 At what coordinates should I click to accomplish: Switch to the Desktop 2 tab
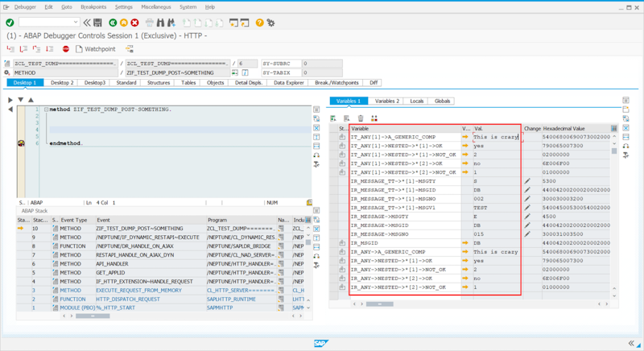click(62, 82)
